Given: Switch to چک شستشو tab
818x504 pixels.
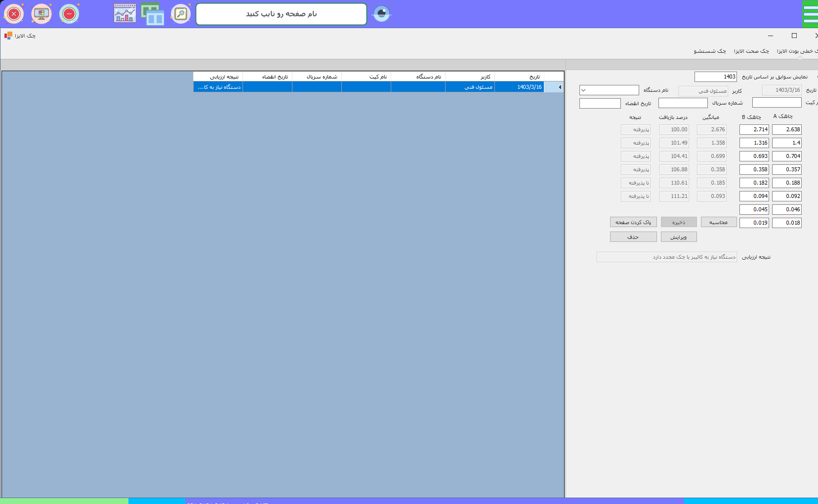Looking at the screenshot, I should point(709,51).
